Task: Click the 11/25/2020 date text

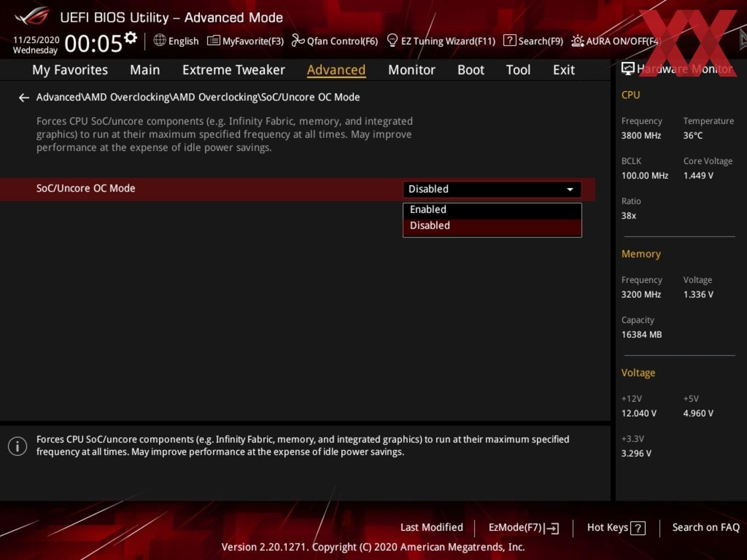Action: click(x=36, y=40)
